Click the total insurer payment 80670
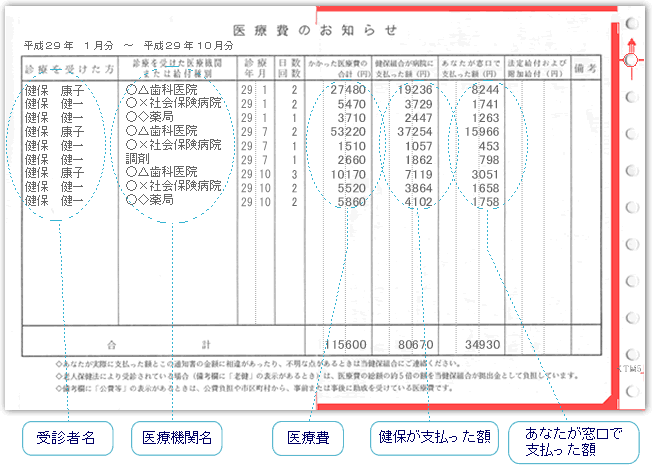Viewport: 652px width, 465px height. click(415, 345)
